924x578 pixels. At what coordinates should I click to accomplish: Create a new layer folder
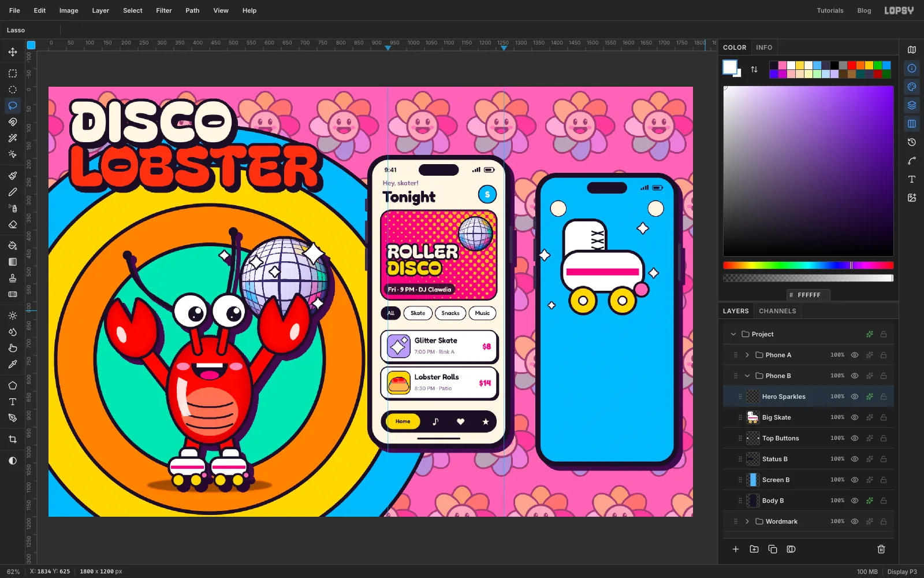(754, 549)
